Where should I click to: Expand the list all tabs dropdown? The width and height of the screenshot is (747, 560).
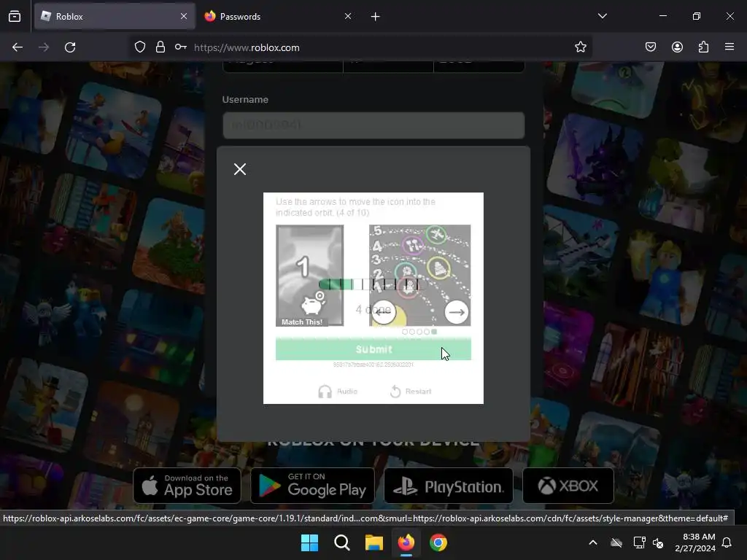pos(602,16)
